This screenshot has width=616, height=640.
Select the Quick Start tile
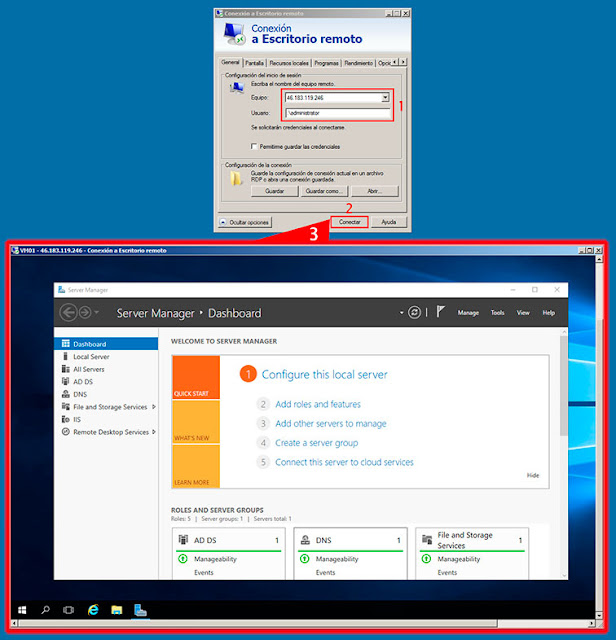(x=196, y=377)
